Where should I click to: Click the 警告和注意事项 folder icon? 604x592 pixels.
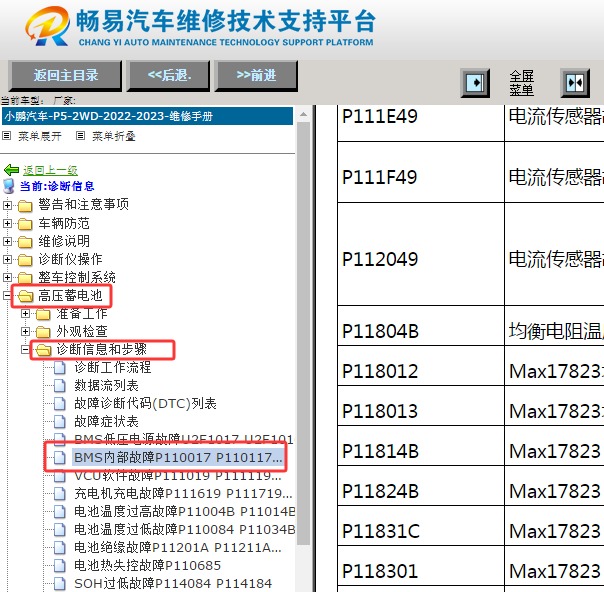coord(25,206)
